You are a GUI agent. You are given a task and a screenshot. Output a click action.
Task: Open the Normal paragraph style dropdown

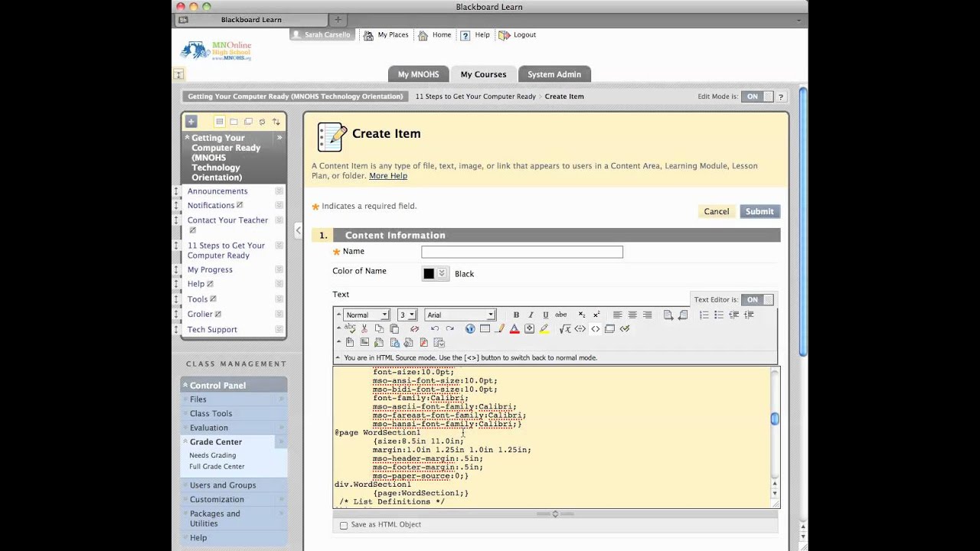click(367, 315)
